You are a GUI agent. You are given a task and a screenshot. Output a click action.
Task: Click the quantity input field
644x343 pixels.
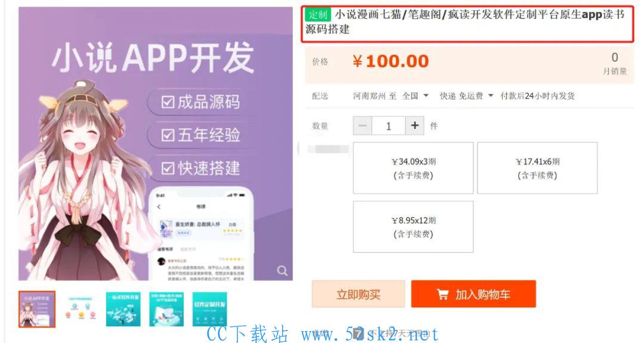389,126
